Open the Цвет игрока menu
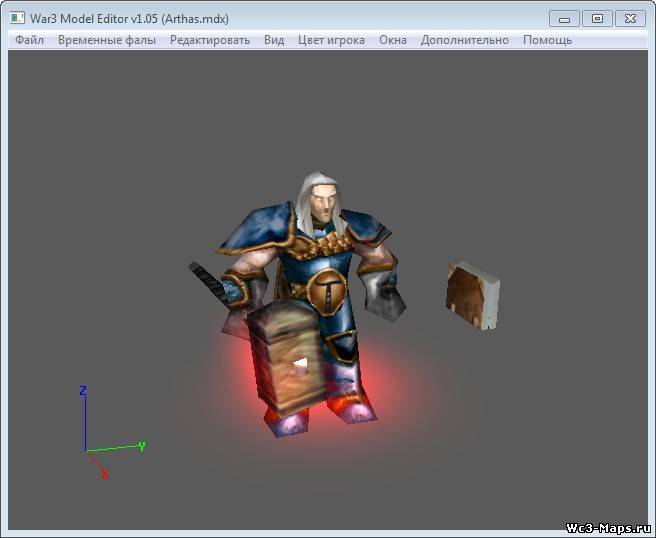 click(x=331, y=40)
